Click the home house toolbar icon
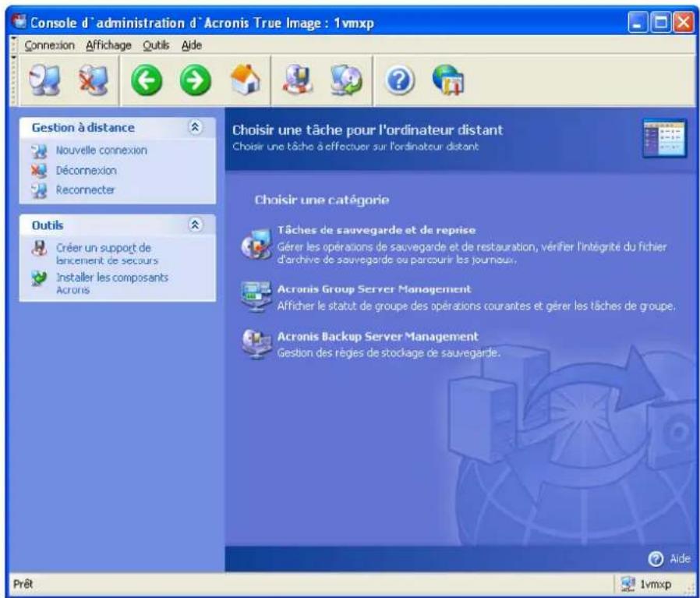 click(x=245, y=80)
